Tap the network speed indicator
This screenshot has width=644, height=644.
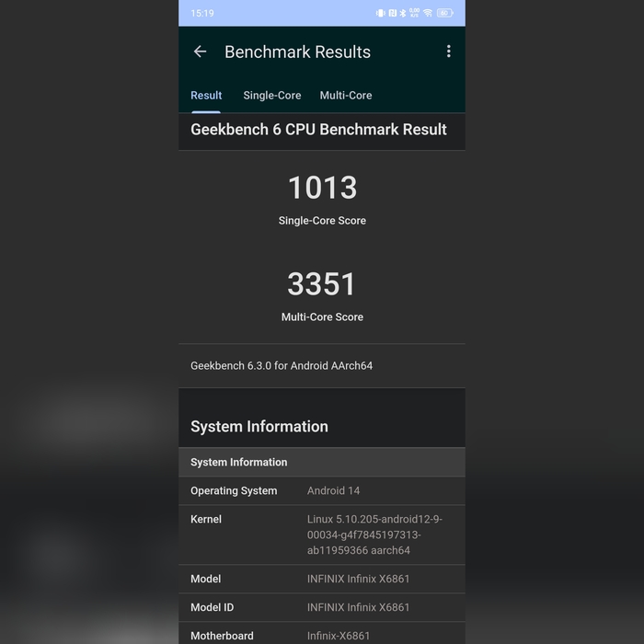(x=414, y=13)
